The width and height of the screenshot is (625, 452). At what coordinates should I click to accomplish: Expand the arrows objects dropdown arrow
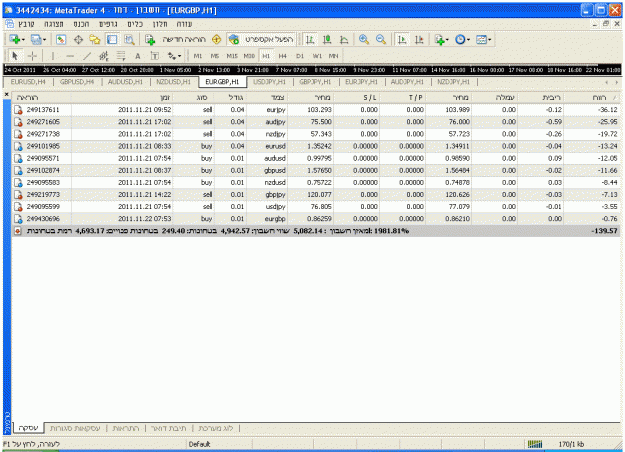tap(179, 56)
